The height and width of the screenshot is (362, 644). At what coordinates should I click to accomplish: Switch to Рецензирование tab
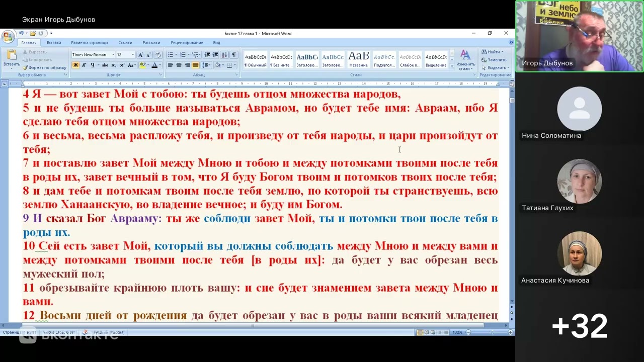click(187, 43)
